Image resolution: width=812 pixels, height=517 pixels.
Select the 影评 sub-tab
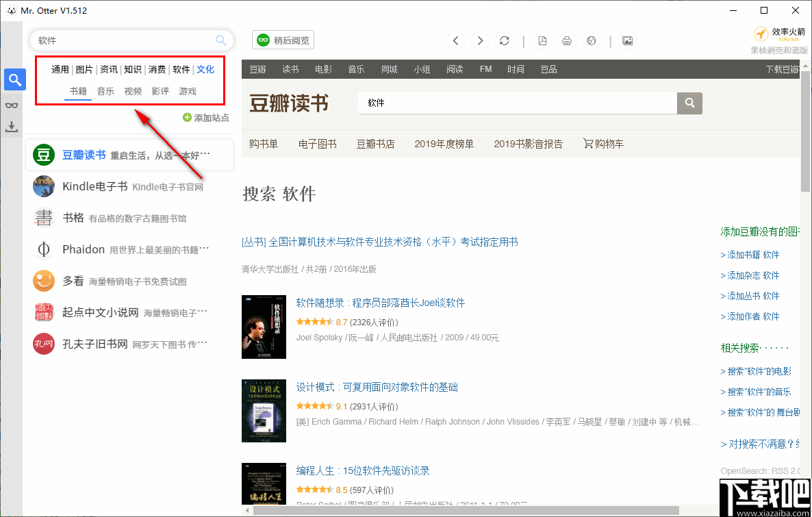160,91
